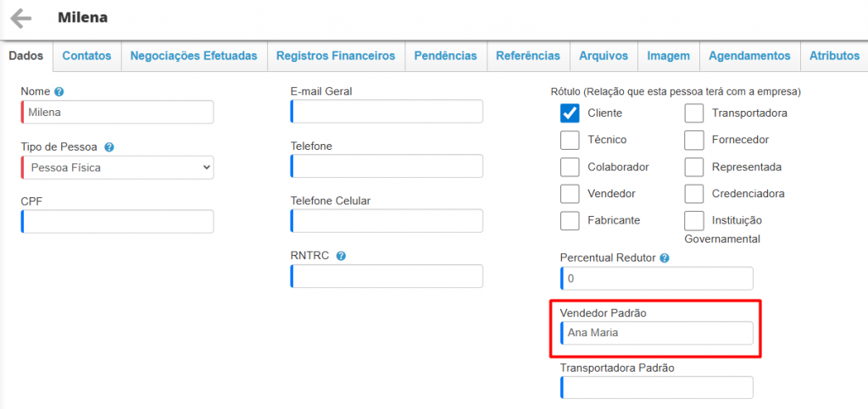
Task: Check the Fornecedor checkbox
Action: [694, 140]
